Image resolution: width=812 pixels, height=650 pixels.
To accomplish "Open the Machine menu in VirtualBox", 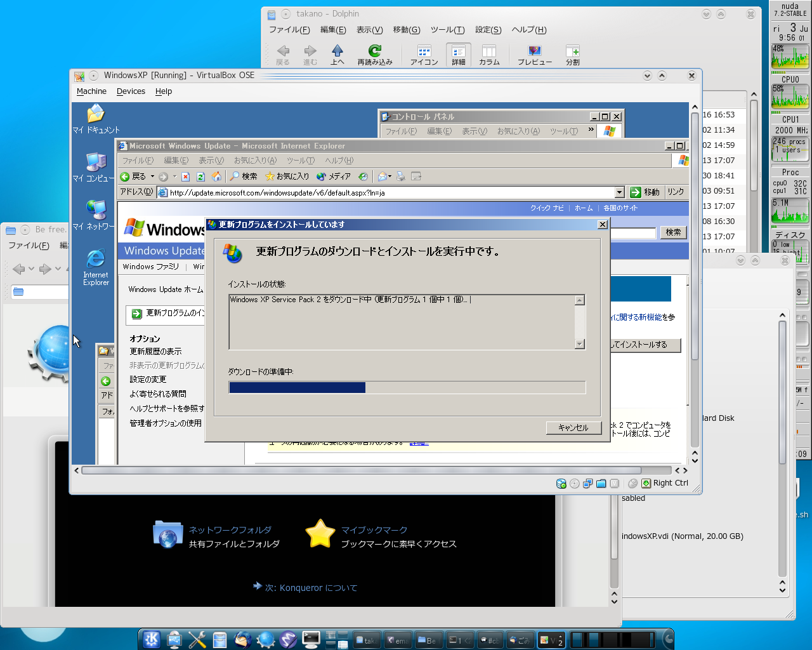I will [91, 91].
